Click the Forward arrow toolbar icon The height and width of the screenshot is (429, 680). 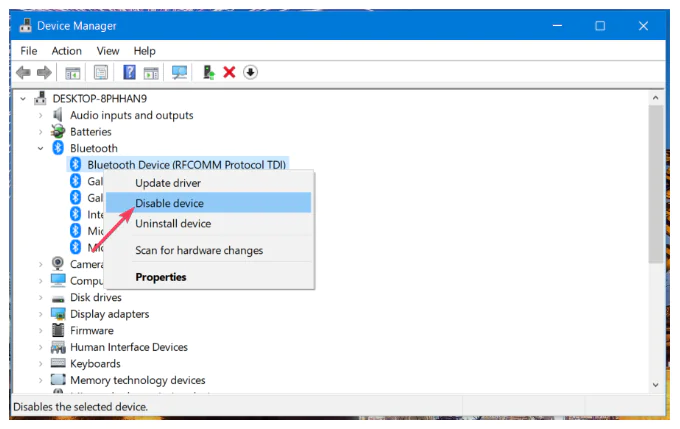(x=44, y=72)
